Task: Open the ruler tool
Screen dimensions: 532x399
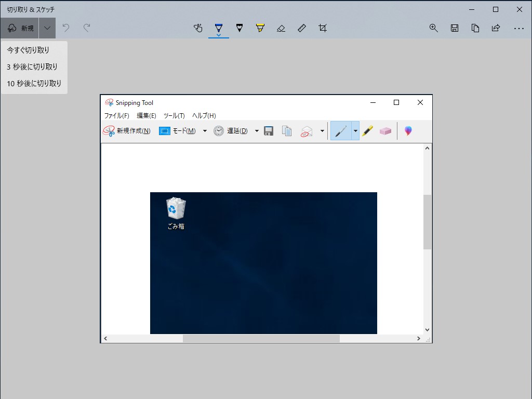Action: (x=302, y=28)
